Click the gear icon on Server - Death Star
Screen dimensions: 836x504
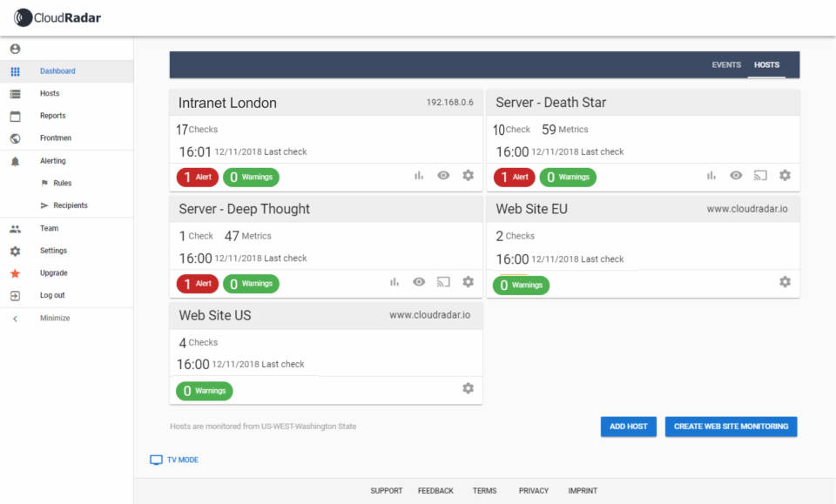coord(785,176)
